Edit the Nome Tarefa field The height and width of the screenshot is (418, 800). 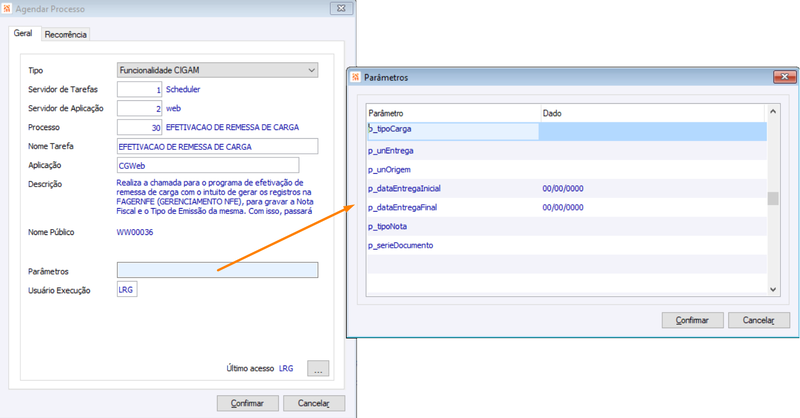(x=217, y=146)
